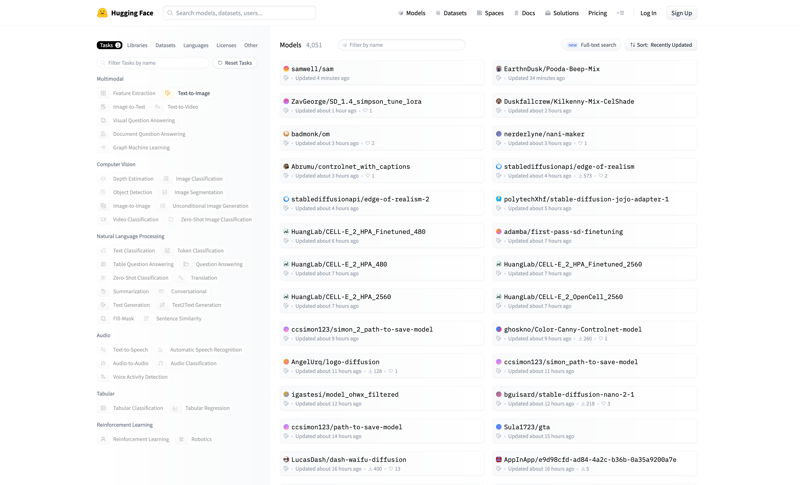Click the Hugging Face logo emoji

pos(102,13)
